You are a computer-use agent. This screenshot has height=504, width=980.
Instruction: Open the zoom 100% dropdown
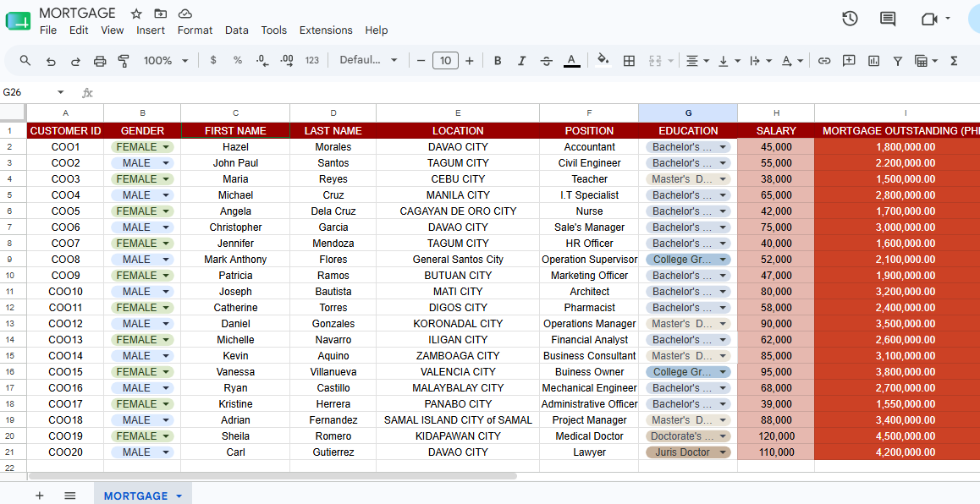pos(166,61)
